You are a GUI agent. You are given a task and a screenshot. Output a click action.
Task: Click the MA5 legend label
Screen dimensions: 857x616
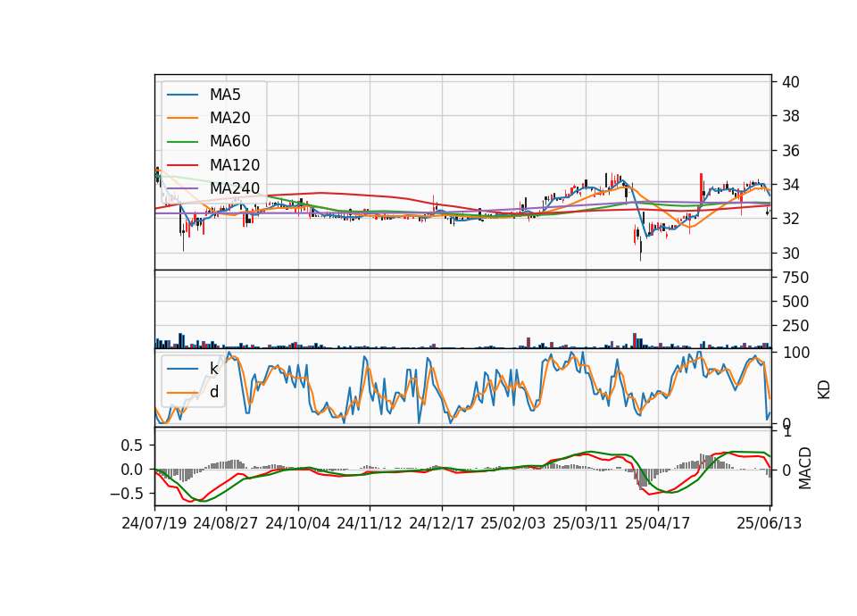[225, 95]
